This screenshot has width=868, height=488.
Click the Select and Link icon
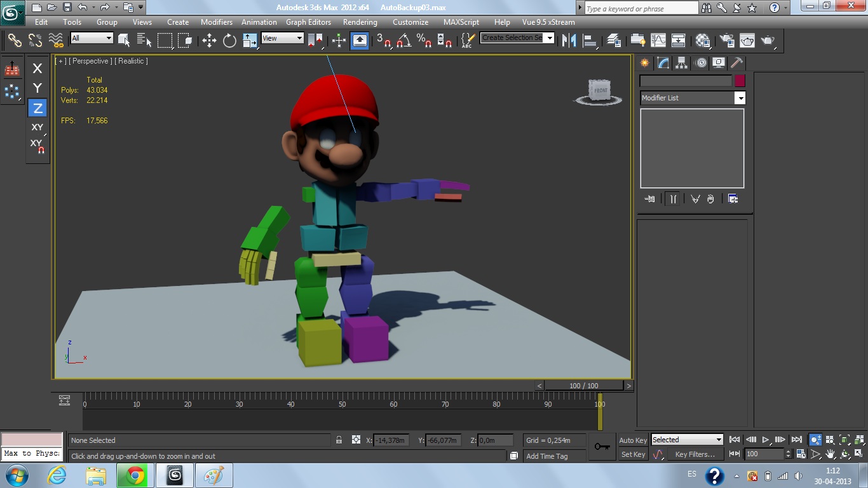[x=15, y=41]
